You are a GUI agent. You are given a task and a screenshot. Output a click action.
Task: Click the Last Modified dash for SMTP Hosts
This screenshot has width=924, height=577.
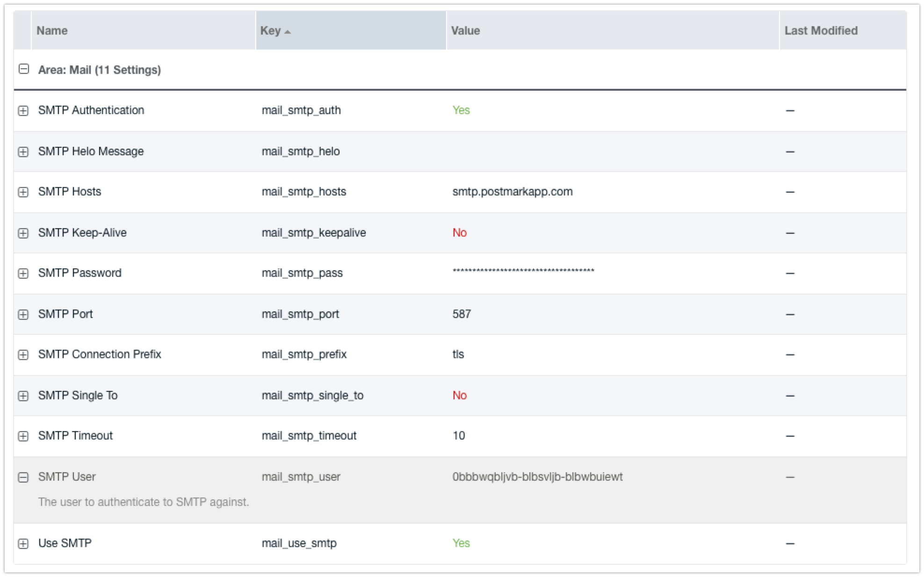[x=790, y=192]
